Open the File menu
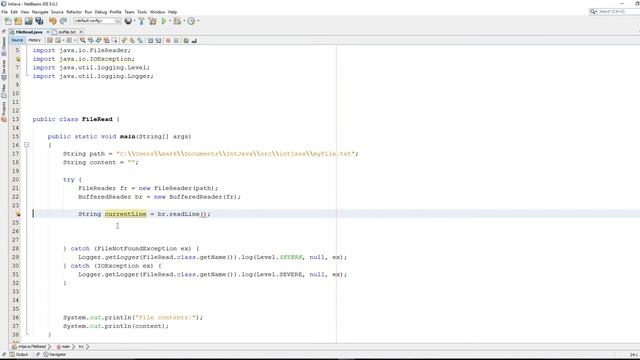The image size is (640, 360). click(x=4, y=12)
